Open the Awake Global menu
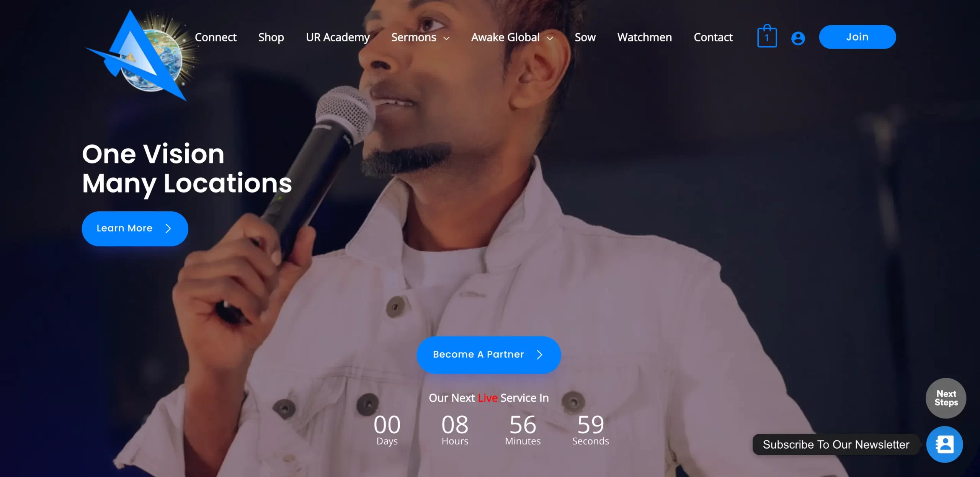This screenshot has height=477, width=980. click(505, 37)
